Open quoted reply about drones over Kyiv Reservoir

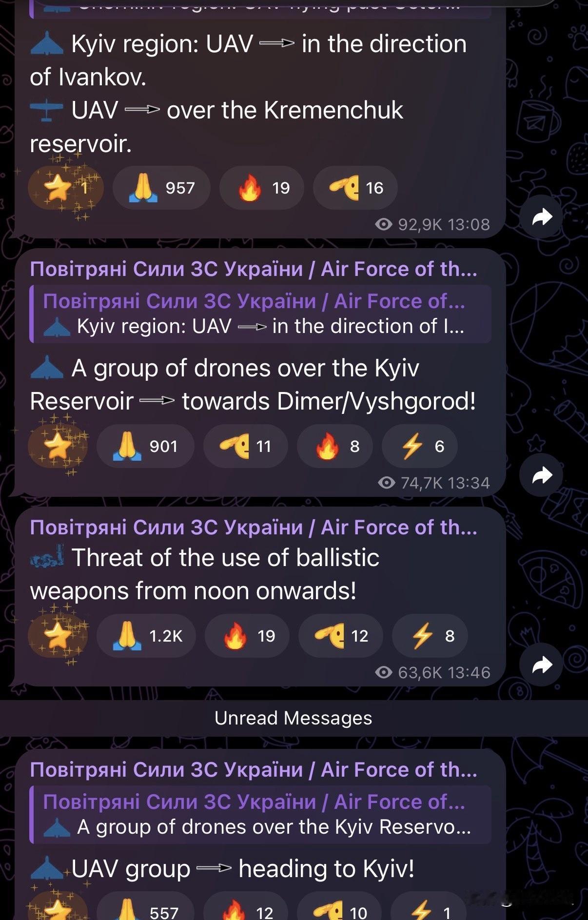[260, 815]
